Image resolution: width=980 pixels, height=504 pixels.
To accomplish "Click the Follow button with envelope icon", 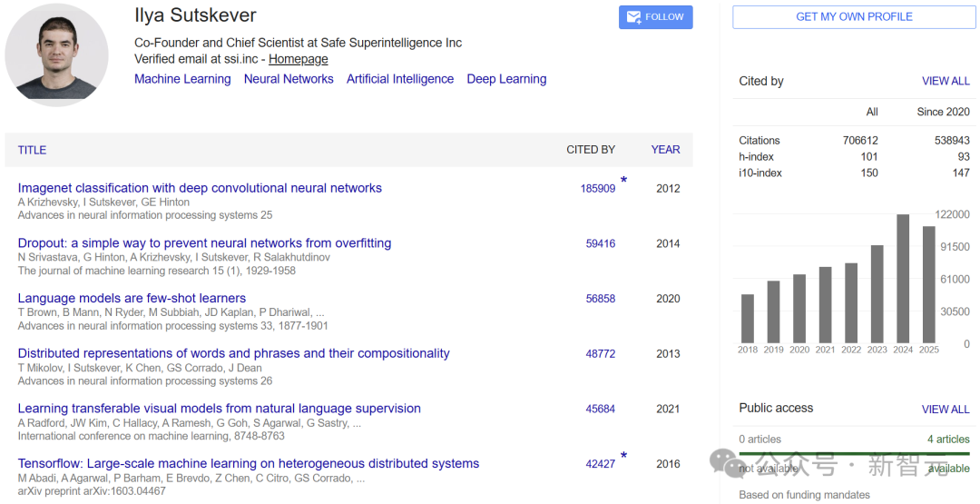I will (655, 17).
